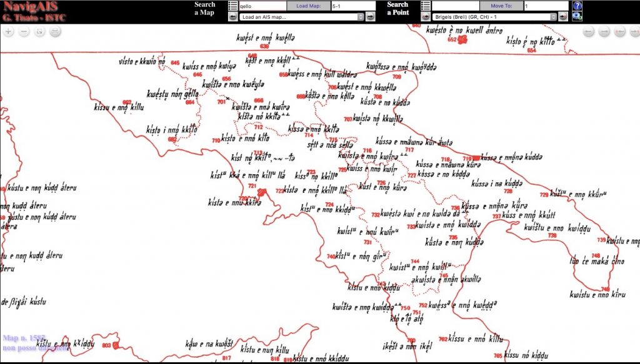The image size is (640, 364).
Task: Click red marker at point 721
Action: [262, 192]
